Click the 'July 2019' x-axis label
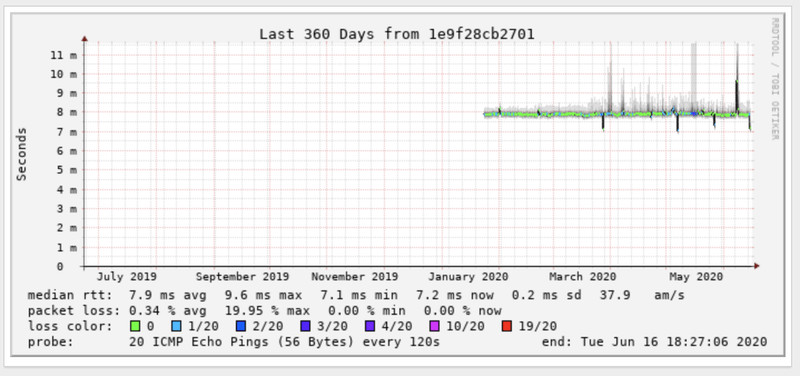 point(127,277)
